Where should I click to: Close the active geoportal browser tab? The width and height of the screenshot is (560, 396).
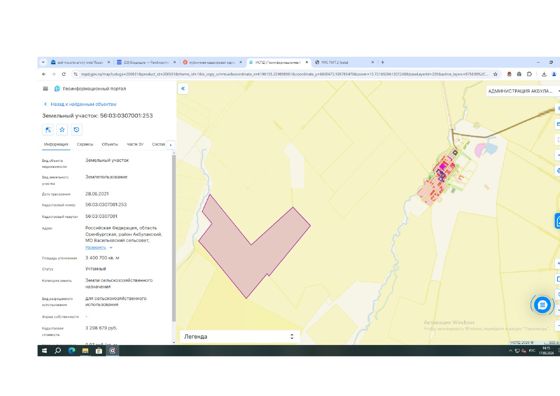[x=306, y=62]
